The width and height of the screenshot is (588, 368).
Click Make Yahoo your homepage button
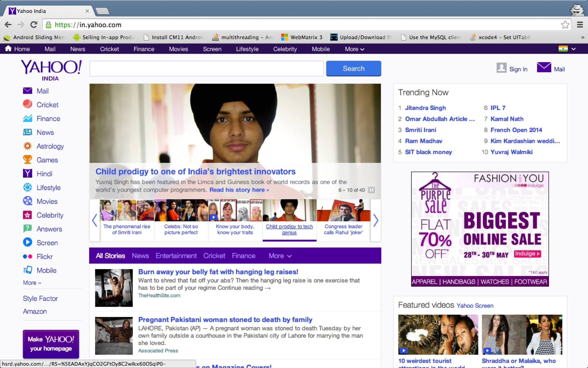[51, 344]
